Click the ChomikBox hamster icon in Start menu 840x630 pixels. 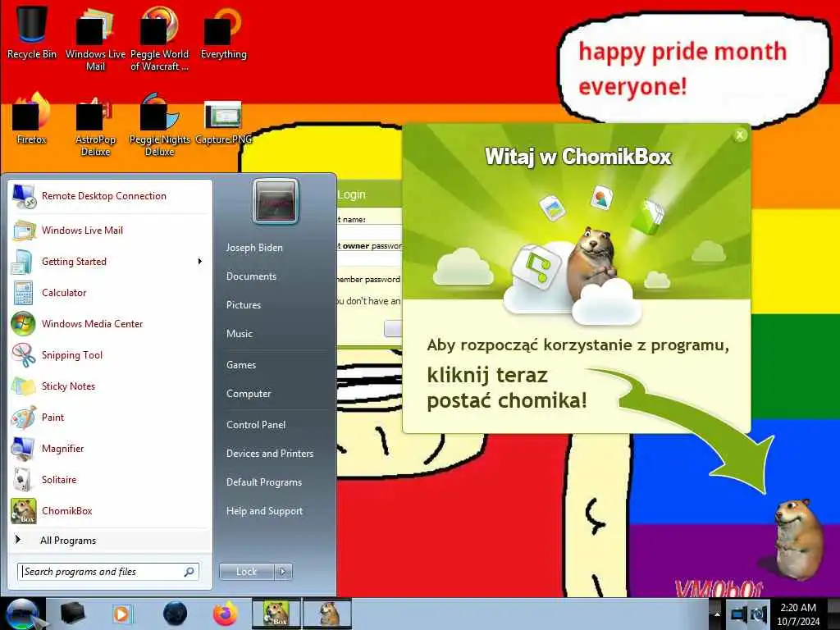[x=23, y=510]
